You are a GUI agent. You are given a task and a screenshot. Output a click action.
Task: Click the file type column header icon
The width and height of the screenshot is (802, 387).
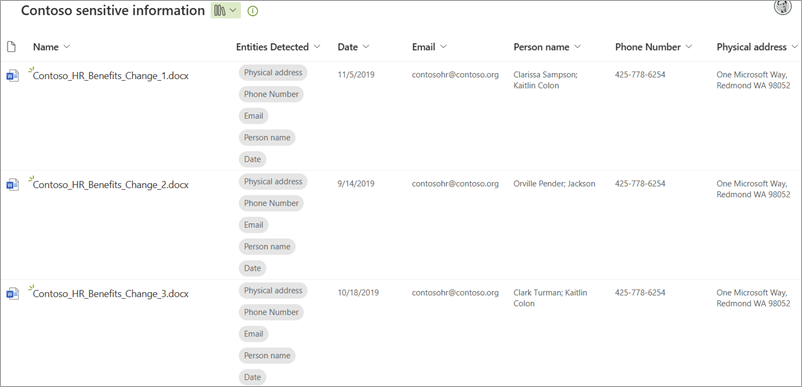(11, 47)
